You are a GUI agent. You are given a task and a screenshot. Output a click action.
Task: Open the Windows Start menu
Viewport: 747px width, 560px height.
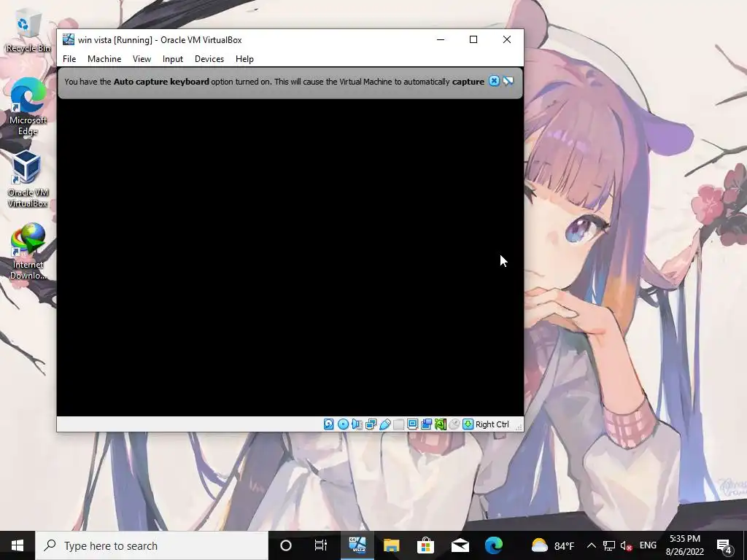[x=18, y=545]
